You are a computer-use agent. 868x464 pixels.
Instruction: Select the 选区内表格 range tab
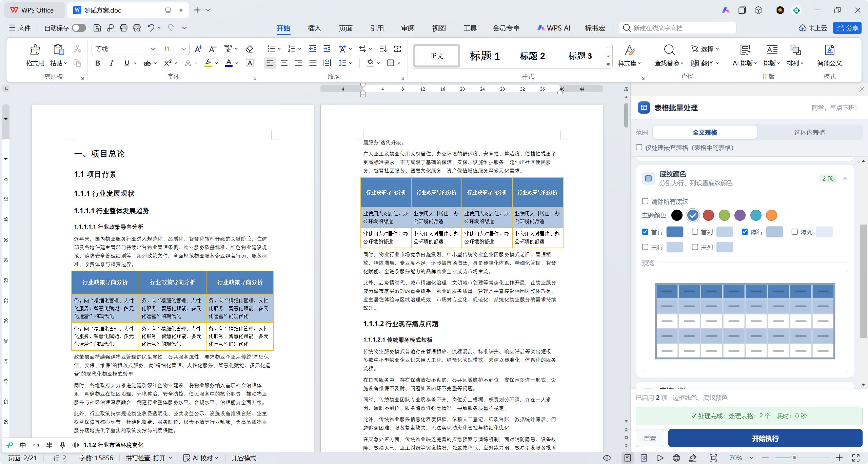809,132
